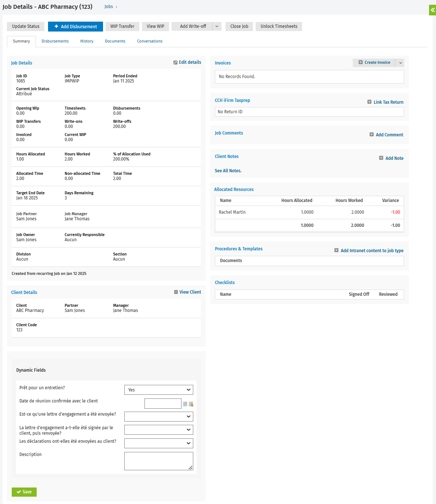
Task: Click the Documents row under Procedures & Templates
Action: pyautogui.click(x=309, y=261)
